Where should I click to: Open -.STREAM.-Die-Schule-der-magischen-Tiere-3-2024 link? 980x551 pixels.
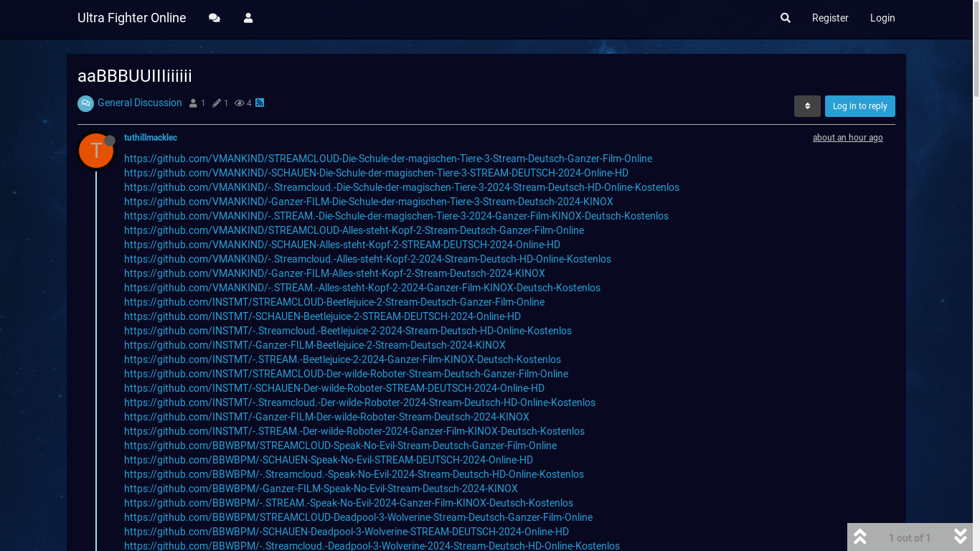click(x=396, y=216)
